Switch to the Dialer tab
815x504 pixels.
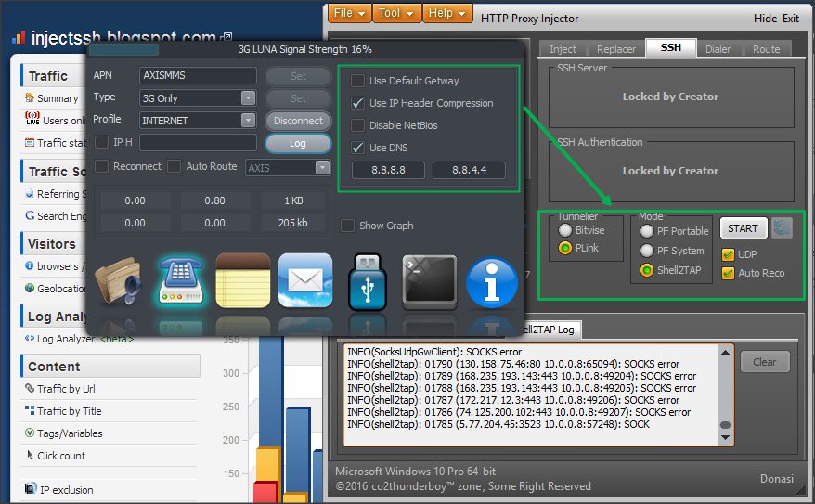point(718,49)
